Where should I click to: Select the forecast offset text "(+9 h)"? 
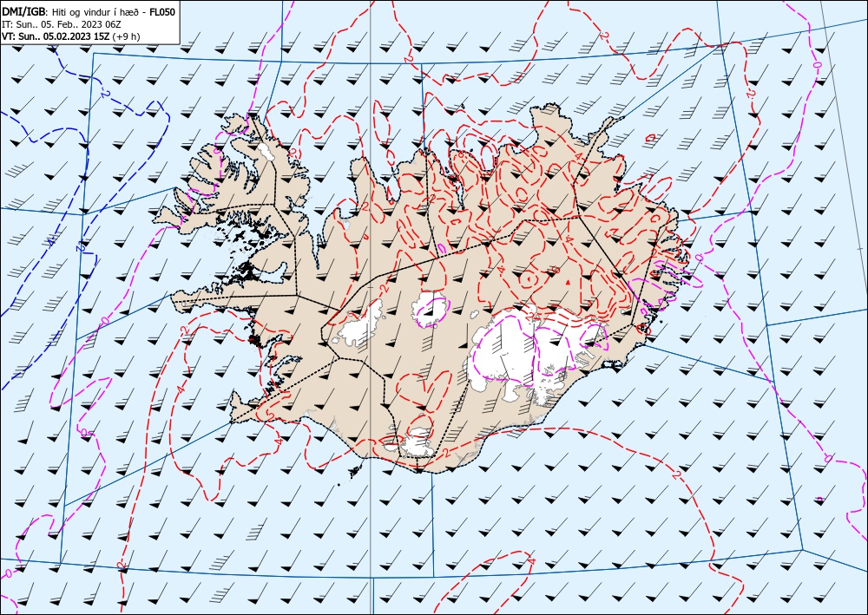[126, 37]
